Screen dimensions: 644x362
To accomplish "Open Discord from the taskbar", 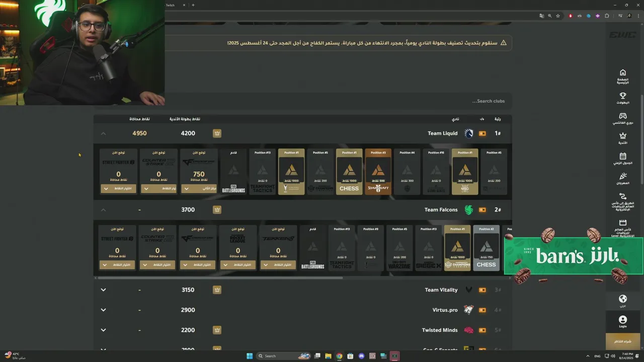I will [361, 356].
